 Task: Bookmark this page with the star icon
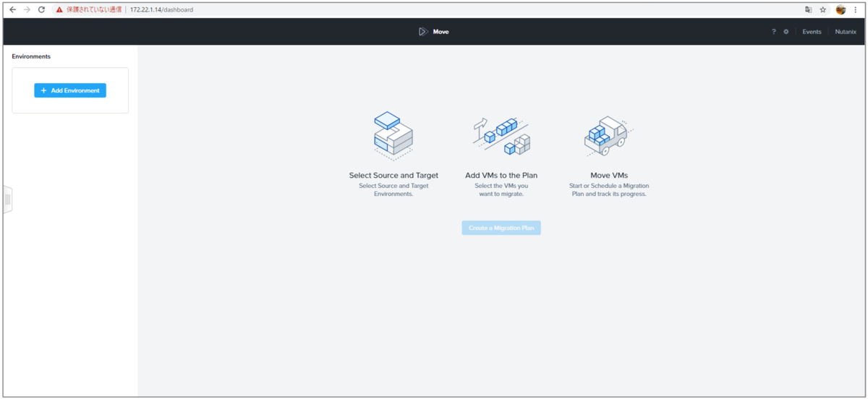tap(823, 10)
